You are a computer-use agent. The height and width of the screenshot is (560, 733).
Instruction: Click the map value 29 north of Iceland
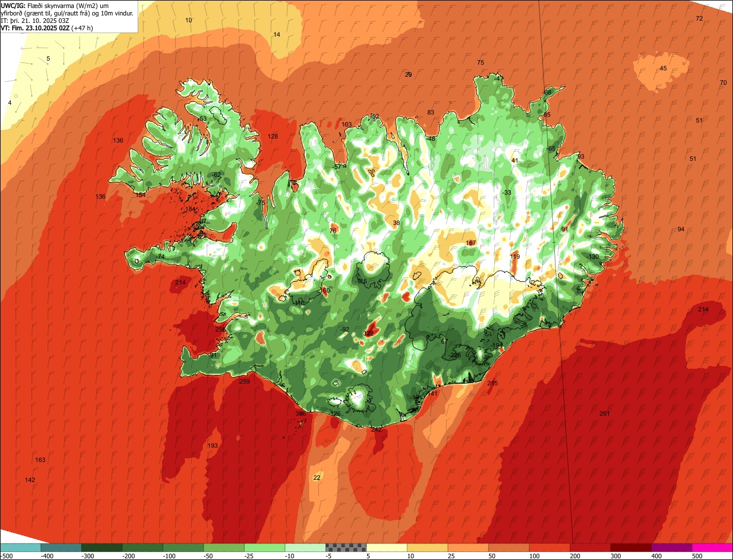[408, 74]
